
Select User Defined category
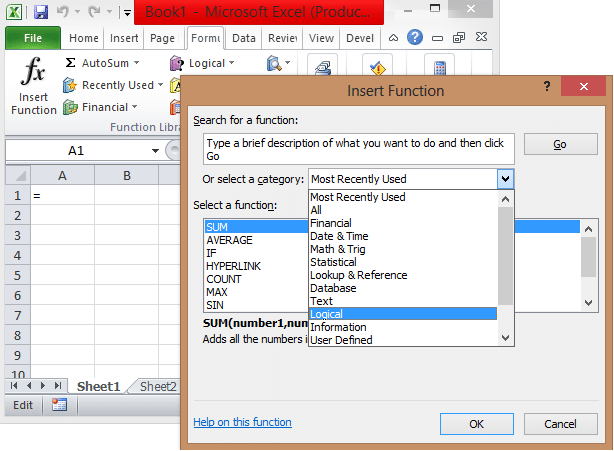click(403, 340)
